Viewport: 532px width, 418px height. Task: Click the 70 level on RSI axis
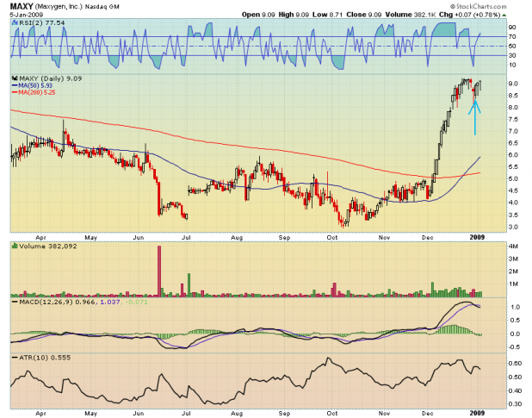(512, 37)
